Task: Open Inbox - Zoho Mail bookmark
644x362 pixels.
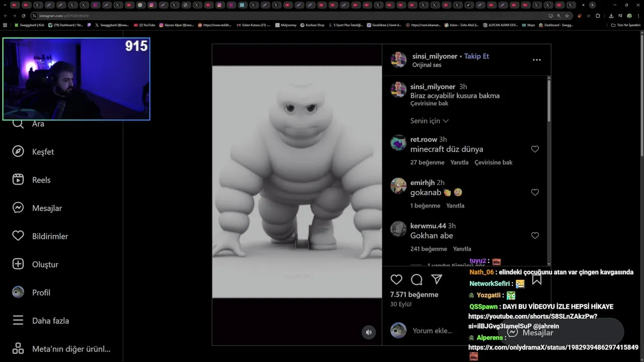Action: click(461, 25)
